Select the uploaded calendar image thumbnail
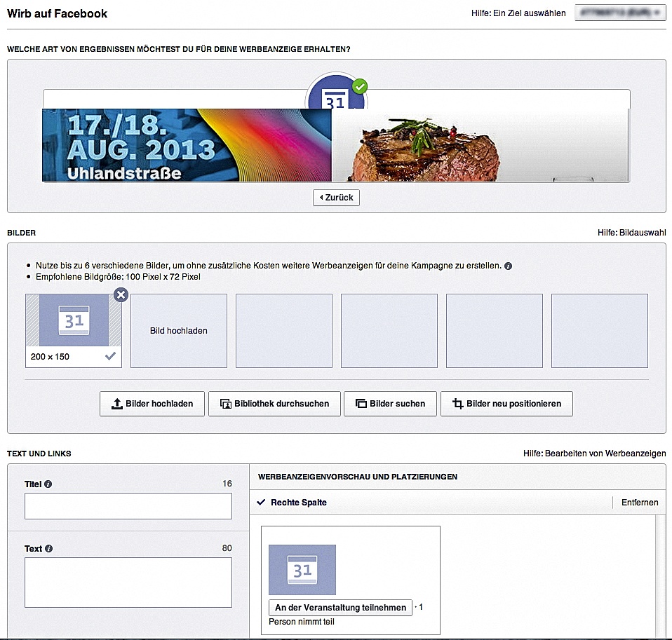The image size is (672, 640). (74, 320)
